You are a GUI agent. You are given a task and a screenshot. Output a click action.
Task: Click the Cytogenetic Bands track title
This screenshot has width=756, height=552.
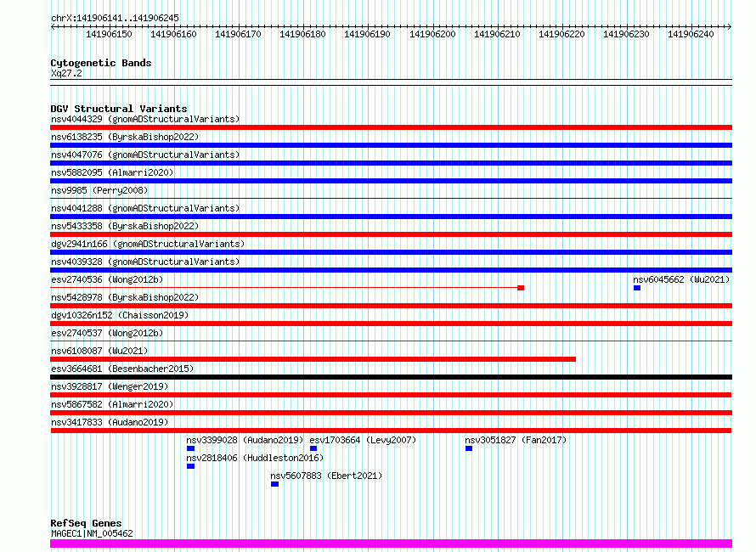coord(101,63)
